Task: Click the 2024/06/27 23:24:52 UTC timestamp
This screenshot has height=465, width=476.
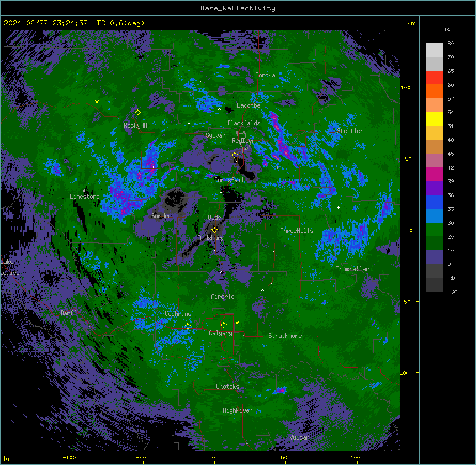Action: pyautogui.click(x=54, y=23)
